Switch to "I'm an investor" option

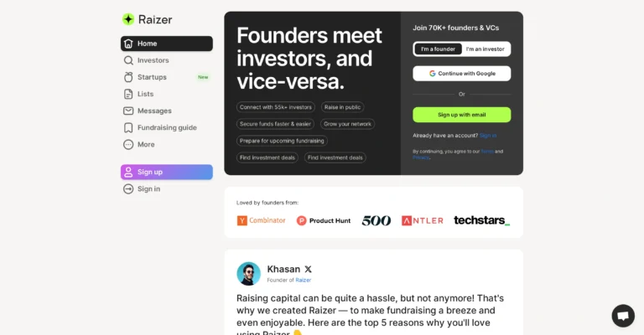486,49
